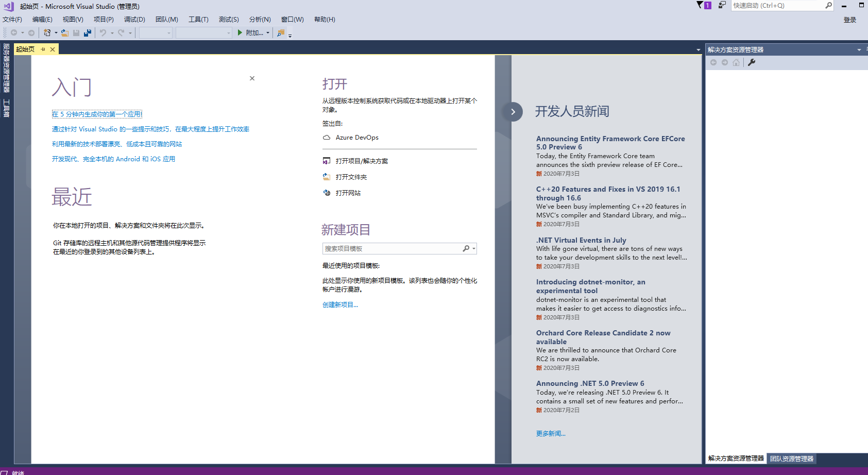This screenshot has height=475, width=868.
Task: Click the Undo toolbar icon
Action: click(x=103, y=32)
